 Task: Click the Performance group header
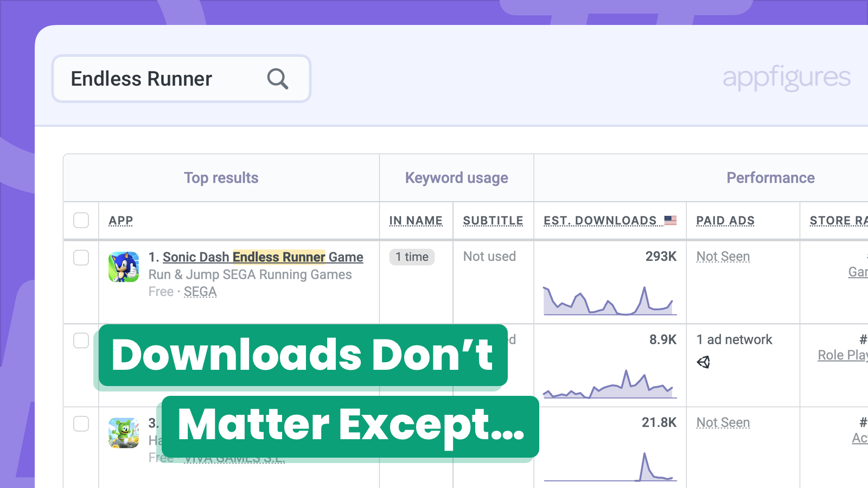770,178
